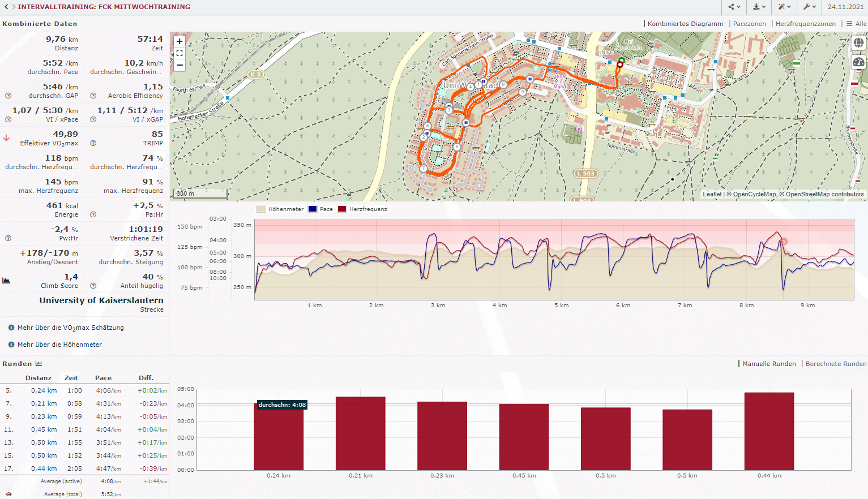Zoom in on the route map
The height and width of the screenshot is (499, 868).
coord(179,41)
